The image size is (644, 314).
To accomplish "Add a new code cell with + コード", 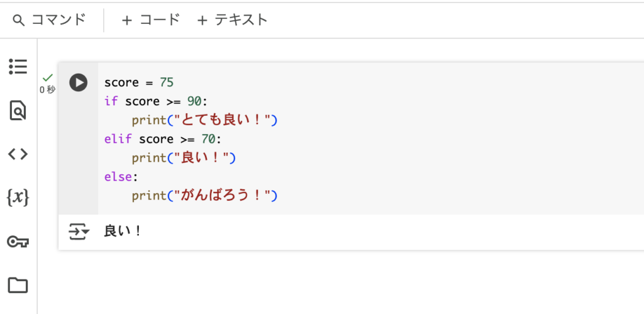I will pyautogui.click(x=151, y=20).
